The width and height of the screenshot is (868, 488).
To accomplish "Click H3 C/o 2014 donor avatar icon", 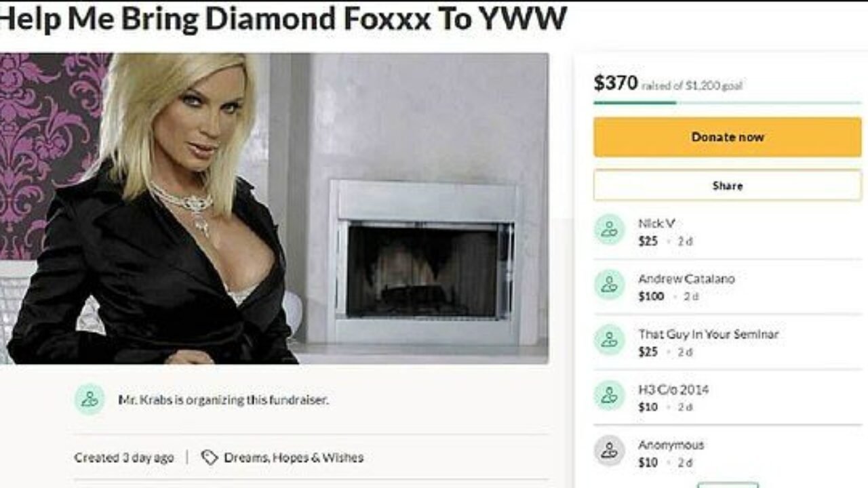I will point(609,396).
